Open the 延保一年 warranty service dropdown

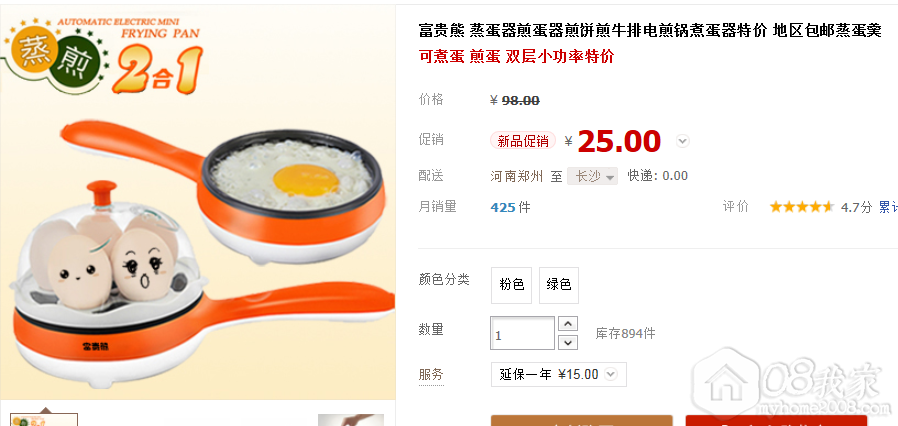tap(559, 374)
